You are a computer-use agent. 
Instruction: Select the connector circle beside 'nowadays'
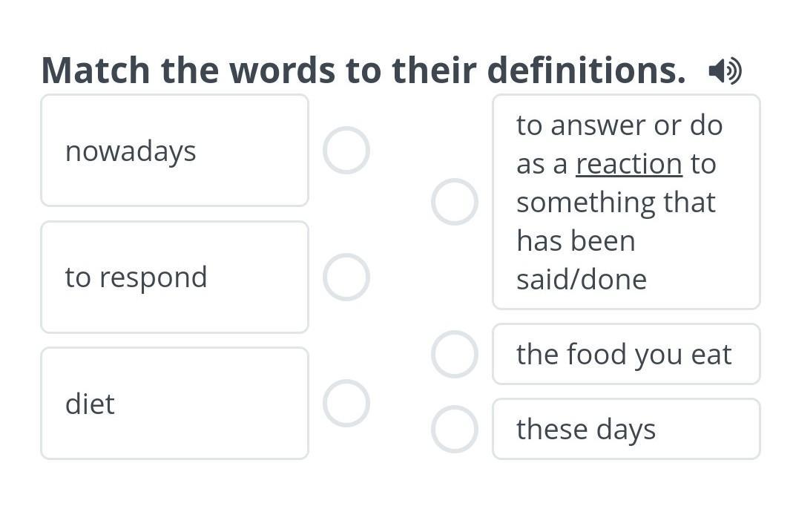tap(346, 150)
